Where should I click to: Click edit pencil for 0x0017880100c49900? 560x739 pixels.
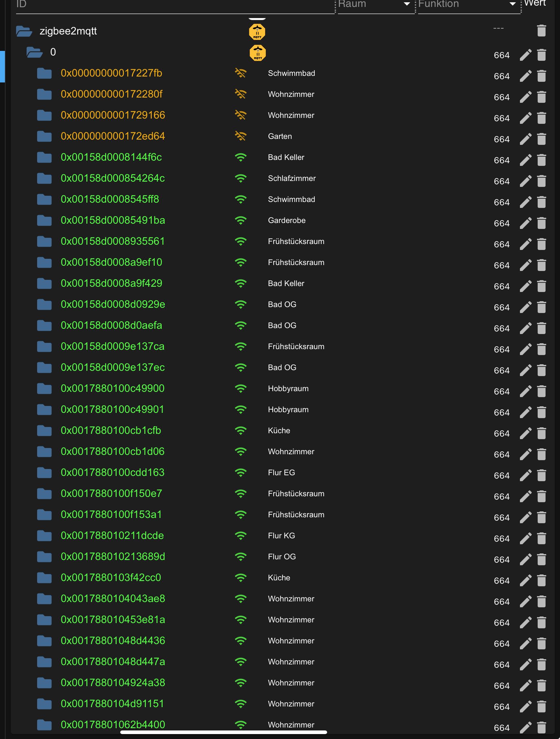pos(526,392)
